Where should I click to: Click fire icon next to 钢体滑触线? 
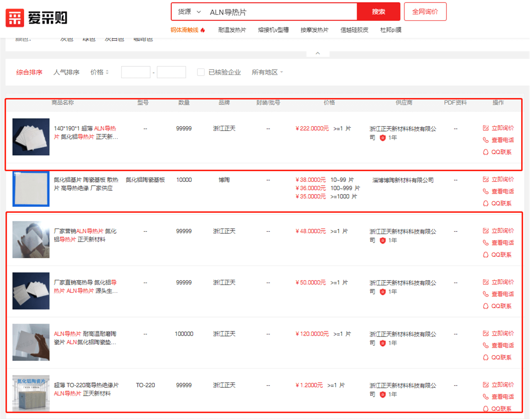(203, 30)
